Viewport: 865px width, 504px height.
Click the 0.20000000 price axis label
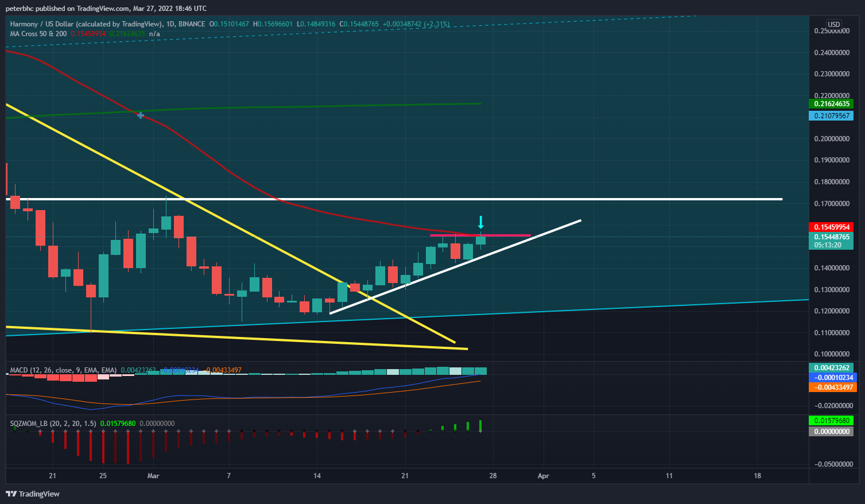[832, 138]
